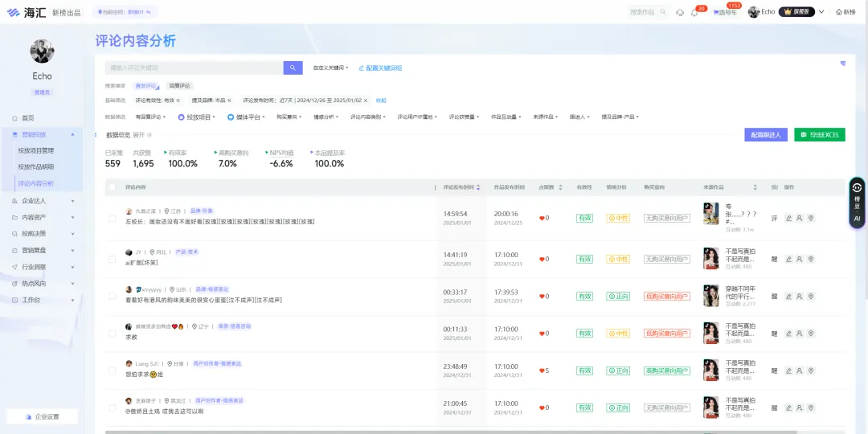868x434 pixels.
Task: Remove the 评论发布时间 date filter tag
Action: pyautogui.click(x=366, y=100)
